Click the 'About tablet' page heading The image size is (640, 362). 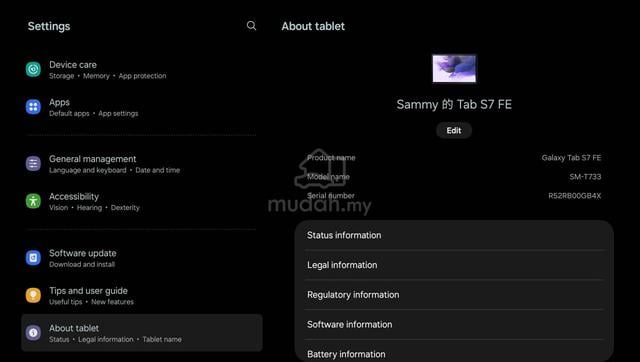(313, 26)
